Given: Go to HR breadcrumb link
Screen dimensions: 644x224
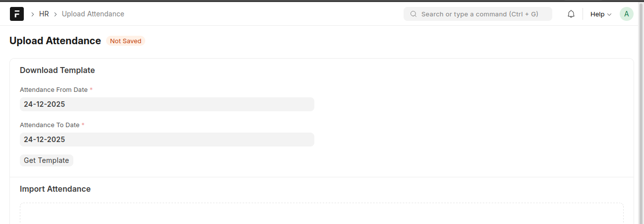Looking at the screenshot, I should point(44,14).
